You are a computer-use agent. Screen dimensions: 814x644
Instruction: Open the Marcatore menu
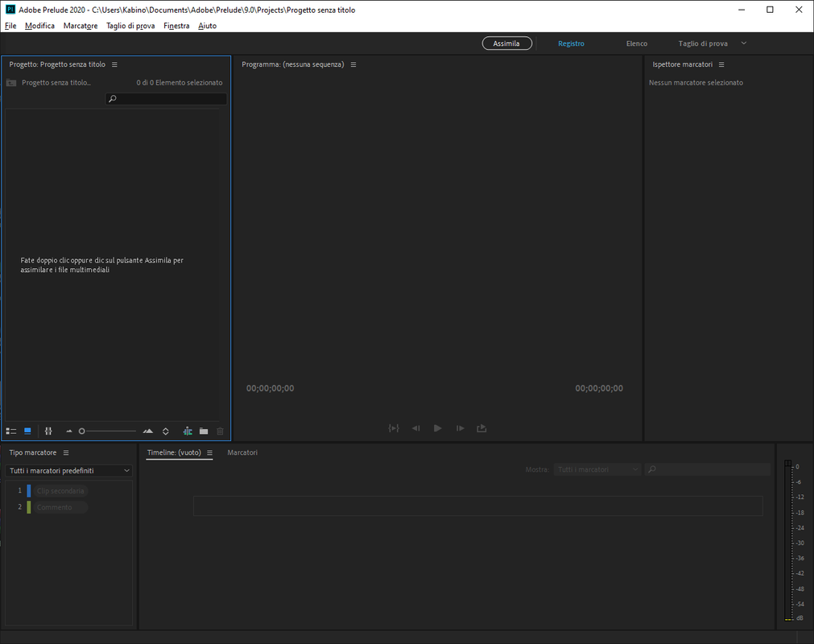point(81,26)
